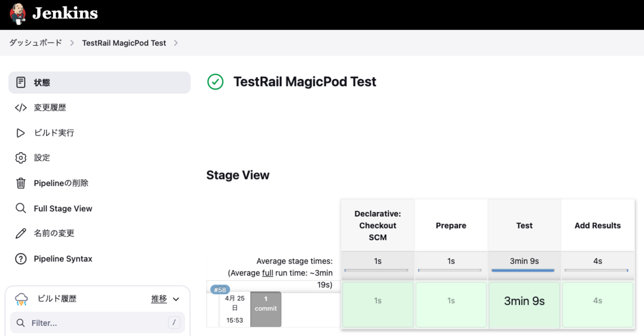Click the 4s average value under Add Results
The height and width of the screenshot is (336, 644).
(x=598, y=261)
